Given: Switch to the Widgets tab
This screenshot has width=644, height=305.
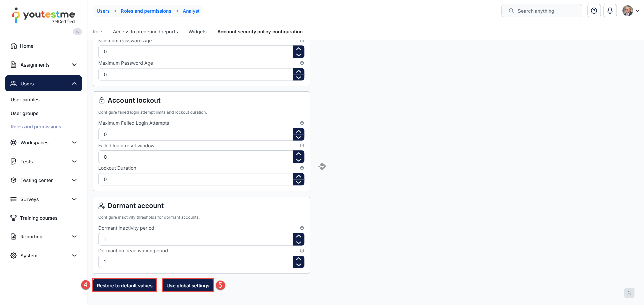Looking at the screenshot, I should click(x=197, y=32).
